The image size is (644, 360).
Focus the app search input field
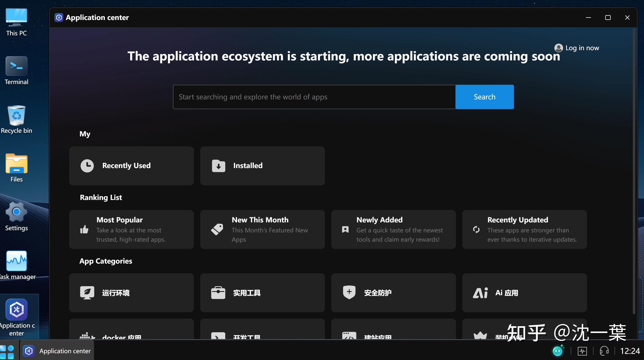point(314,97)
